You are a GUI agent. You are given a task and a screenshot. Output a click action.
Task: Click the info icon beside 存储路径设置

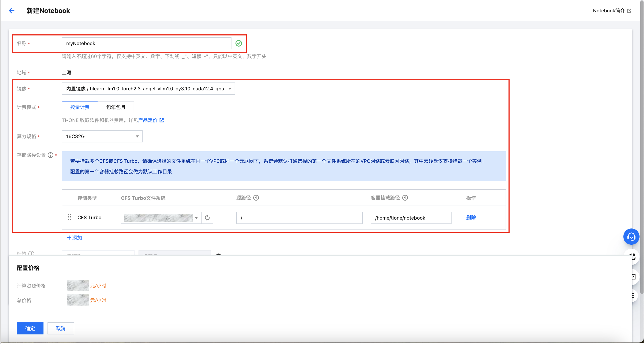click(x=51, y=155)
